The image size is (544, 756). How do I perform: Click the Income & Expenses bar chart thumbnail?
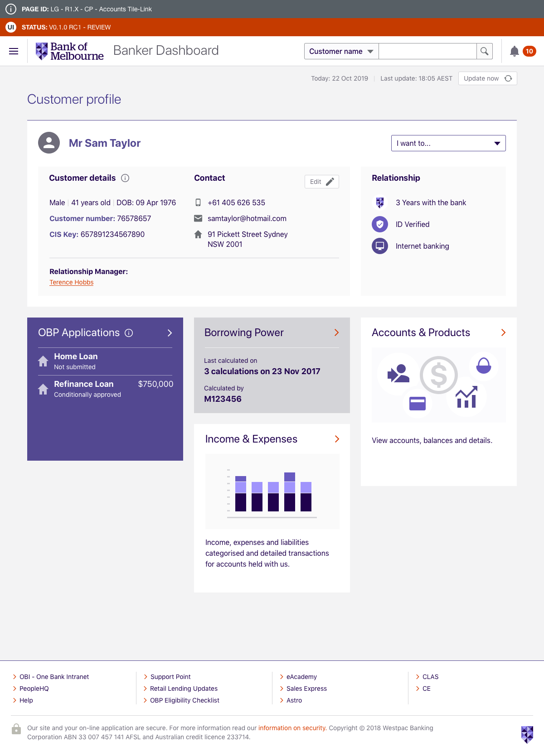[x=272, y=491]
